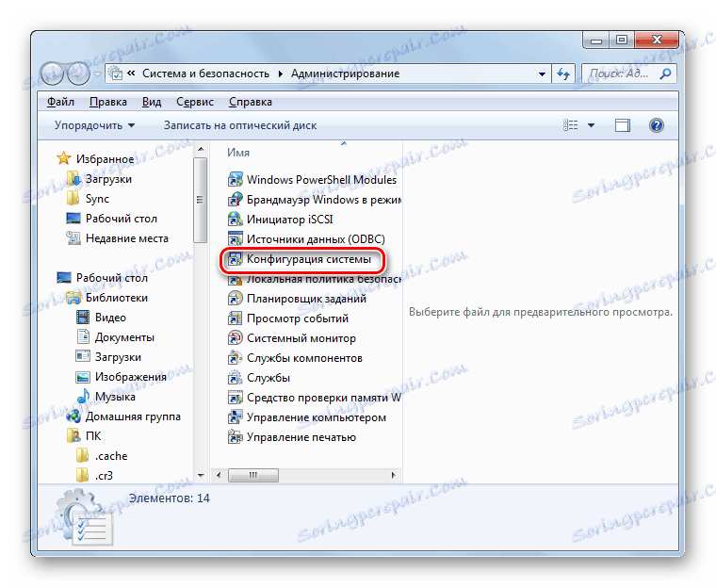The height and width of the screenshot is (588, 716).
Task: Click the Back navigation button
Action: pos(52,73)
